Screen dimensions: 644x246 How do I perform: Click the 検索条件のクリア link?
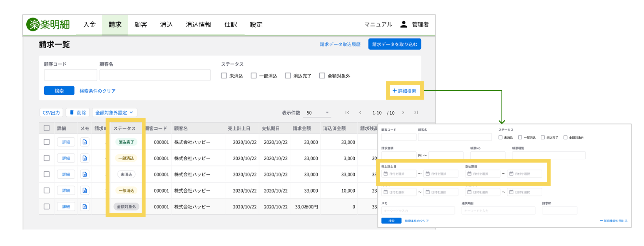tap(98, 91)
